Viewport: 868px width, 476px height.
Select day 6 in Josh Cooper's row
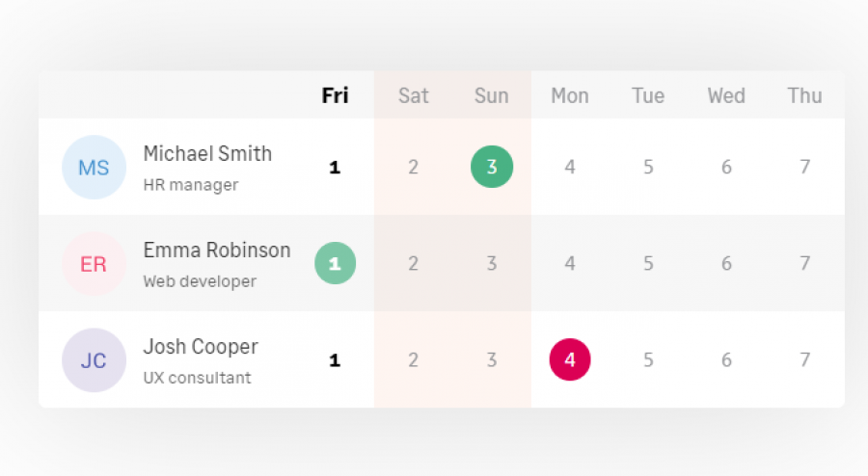726,360
